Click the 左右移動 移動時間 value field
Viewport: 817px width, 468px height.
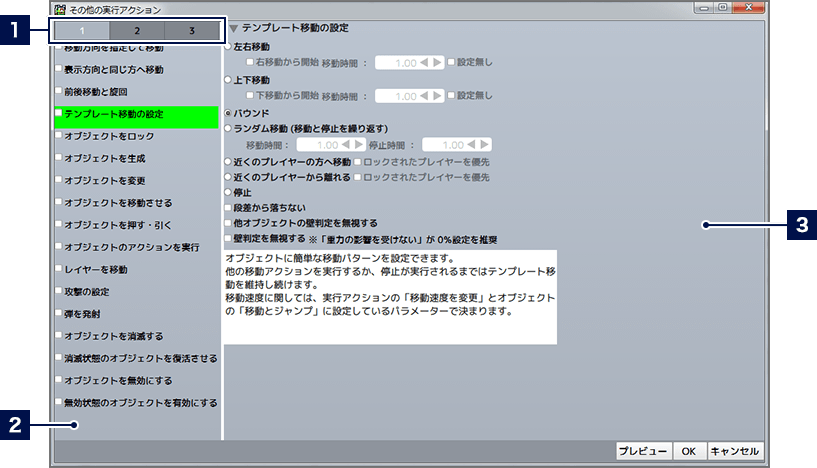(397, 63)
